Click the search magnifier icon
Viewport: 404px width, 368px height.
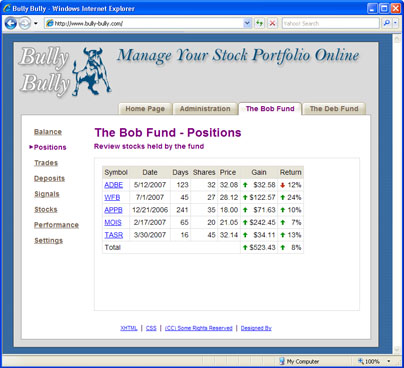pyautogui.click(x=387, y=23)
